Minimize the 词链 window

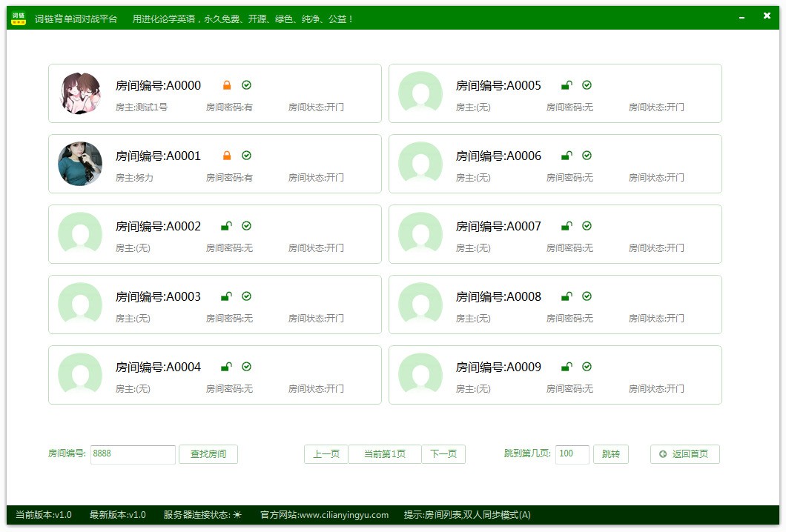tap(742, 18)
